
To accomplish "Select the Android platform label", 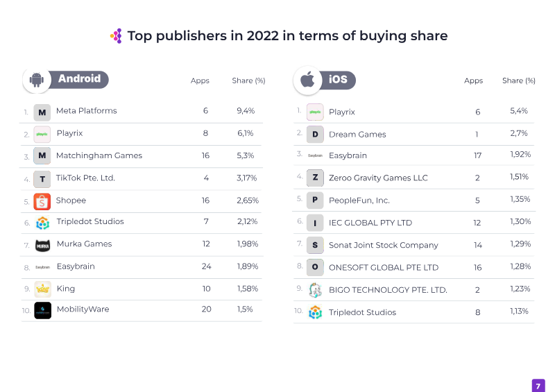I will [79, 79].
